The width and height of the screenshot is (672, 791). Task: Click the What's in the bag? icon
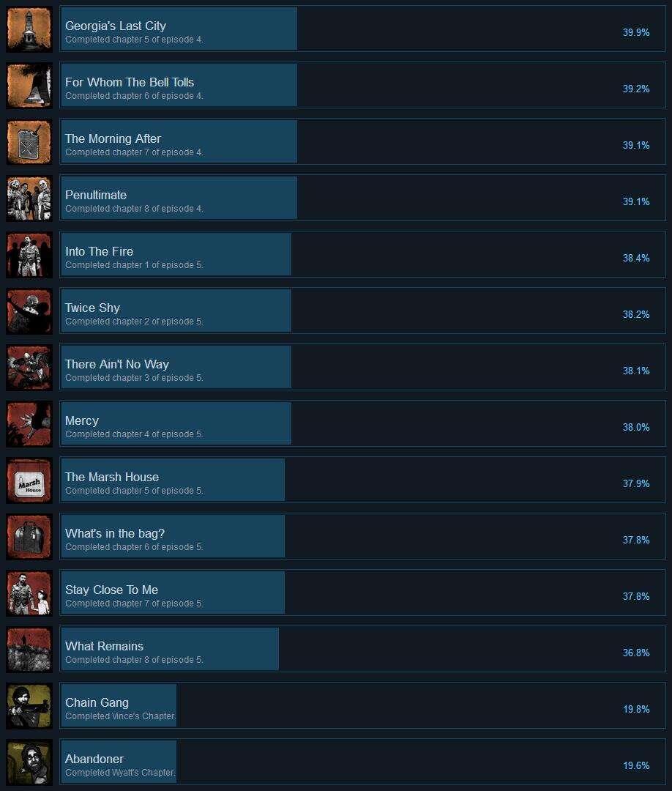click(x=29, y=538)
